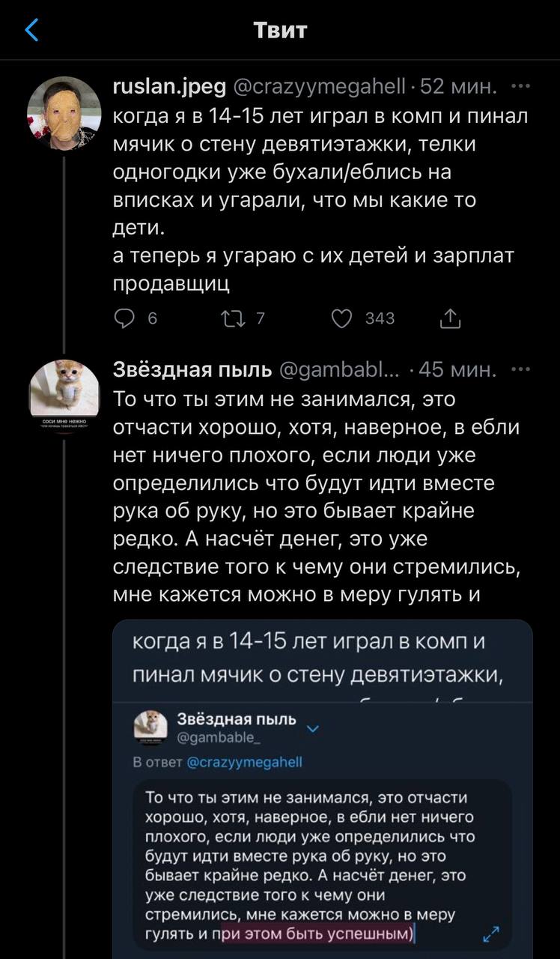Screen dimensions: 560x959
Task: Click chevron beside Звёздная пыль in attached screenshot
Action: [313, 725]
